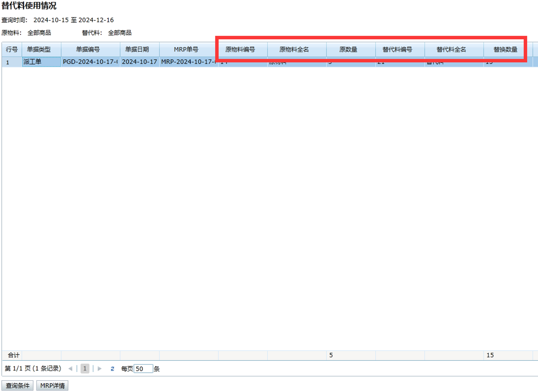The width and height of the screenshot is (538, 392).
Task: Sort by the 原物料编号 column header
Action: tap(242, 50)
